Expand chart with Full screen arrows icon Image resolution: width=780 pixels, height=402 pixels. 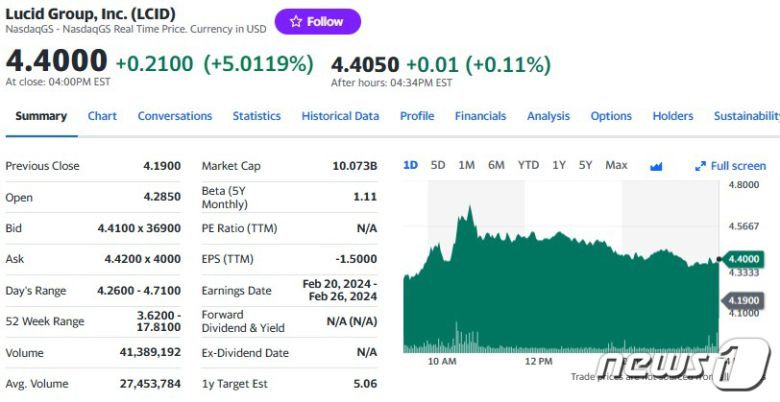pos(701,166)
